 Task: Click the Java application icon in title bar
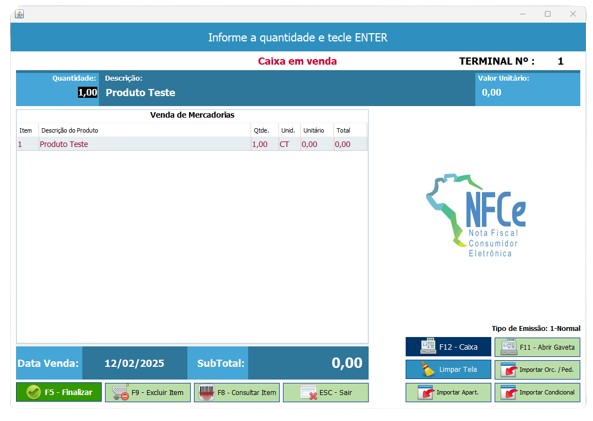click(19, 14)
